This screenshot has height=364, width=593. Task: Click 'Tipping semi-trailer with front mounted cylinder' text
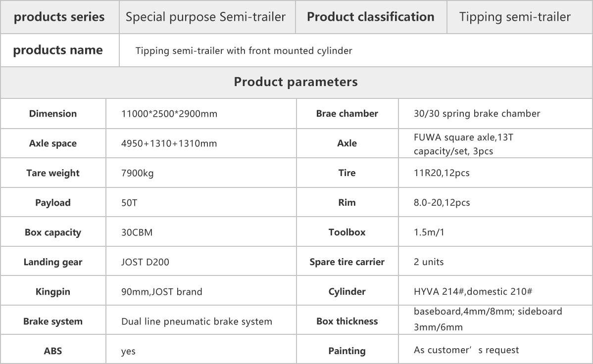(244, 50)
